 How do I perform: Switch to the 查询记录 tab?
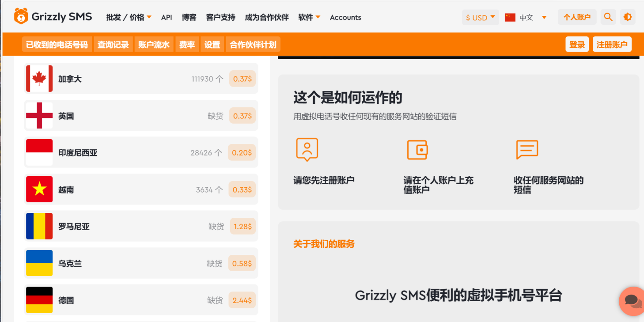(113, 45)
